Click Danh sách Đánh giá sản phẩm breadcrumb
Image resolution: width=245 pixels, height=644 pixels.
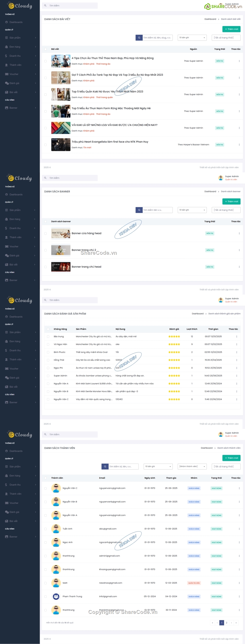tap(224, 314)
